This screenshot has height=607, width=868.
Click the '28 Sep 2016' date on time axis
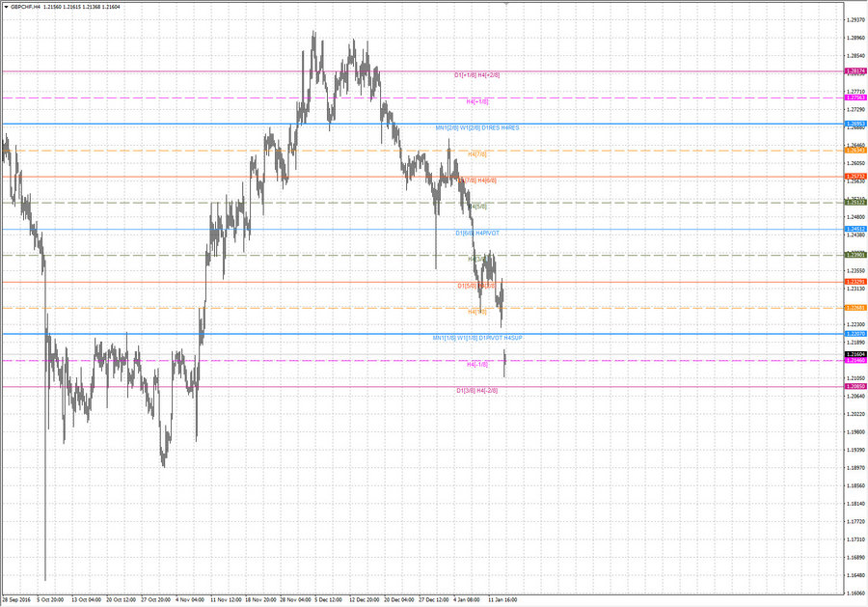click(16, 600)
